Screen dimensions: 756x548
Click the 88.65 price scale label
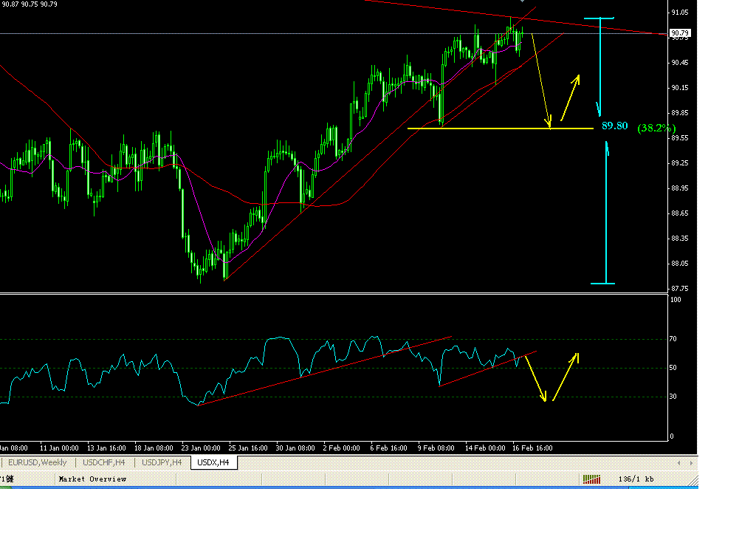pyautogui.click(x=680, y=213)
